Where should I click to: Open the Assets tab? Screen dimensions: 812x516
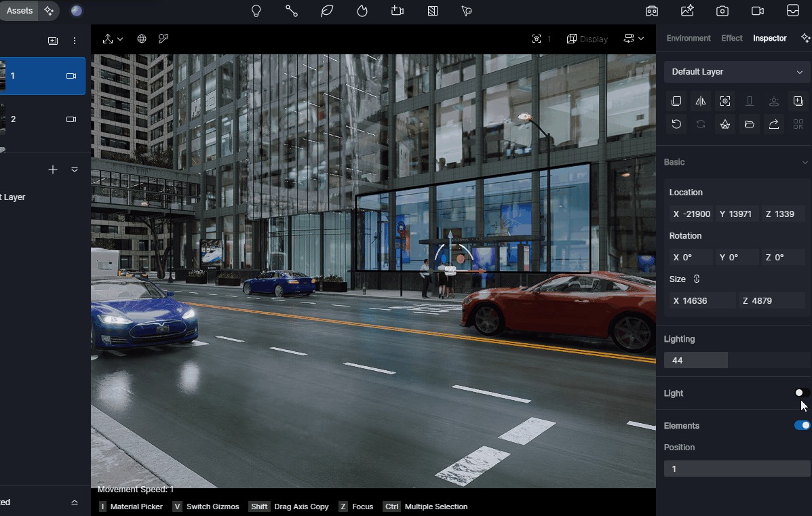click(19, 10)
